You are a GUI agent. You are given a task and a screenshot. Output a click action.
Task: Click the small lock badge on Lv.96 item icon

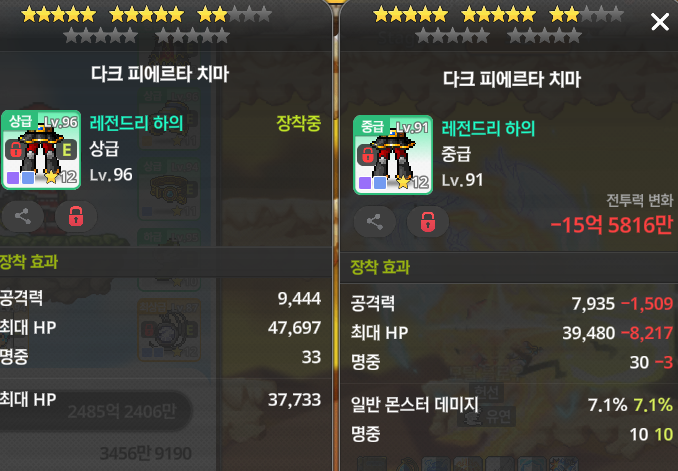click(15, 150)
